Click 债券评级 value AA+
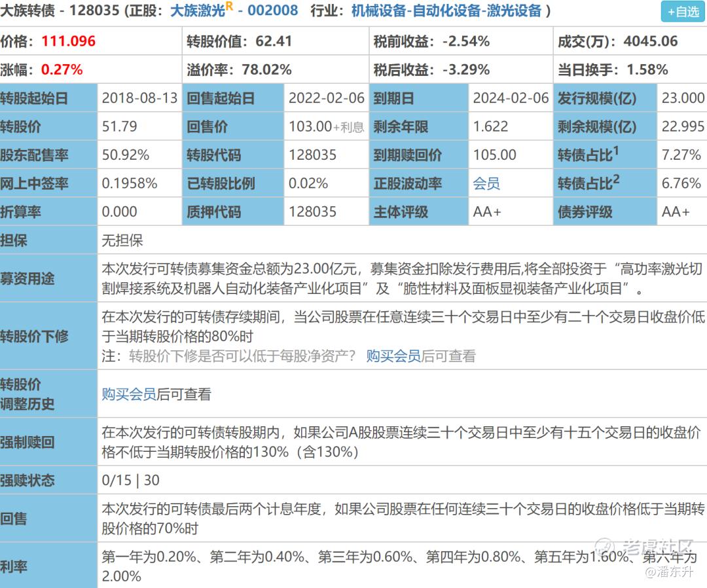 tap(676, 211)
